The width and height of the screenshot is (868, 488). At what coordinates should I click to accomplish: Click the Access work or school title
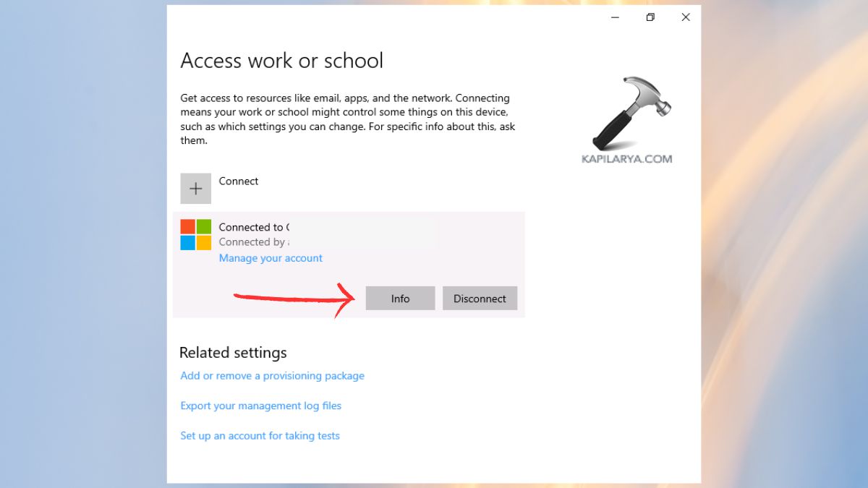pyautogui.click(x=282, y=61)
